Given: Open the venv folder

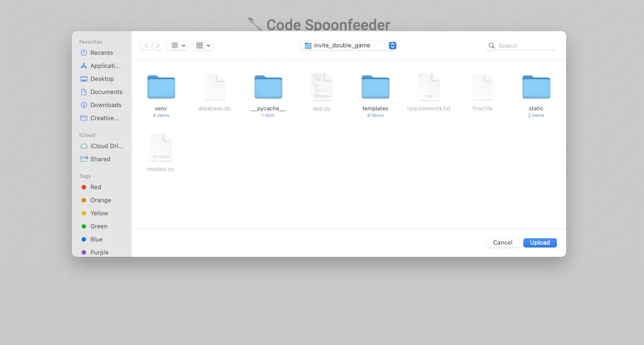Looking at the screenshot, I should pos(161,87).
